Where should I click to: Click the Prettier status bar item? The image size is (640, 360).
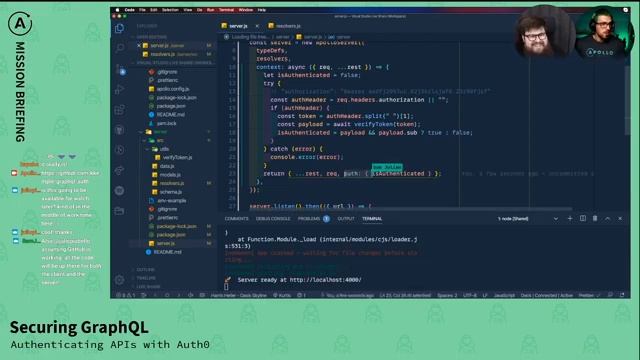589,295
